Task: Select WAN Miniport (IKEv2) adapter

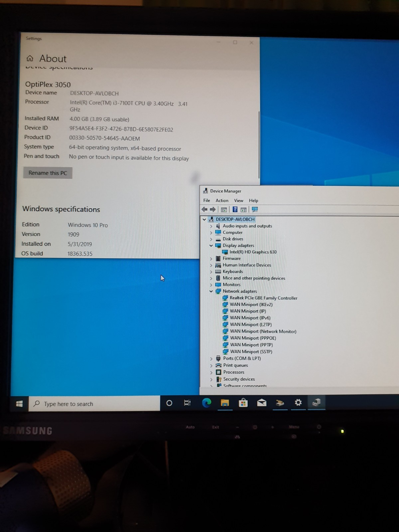Action: [x=251, y=305]
